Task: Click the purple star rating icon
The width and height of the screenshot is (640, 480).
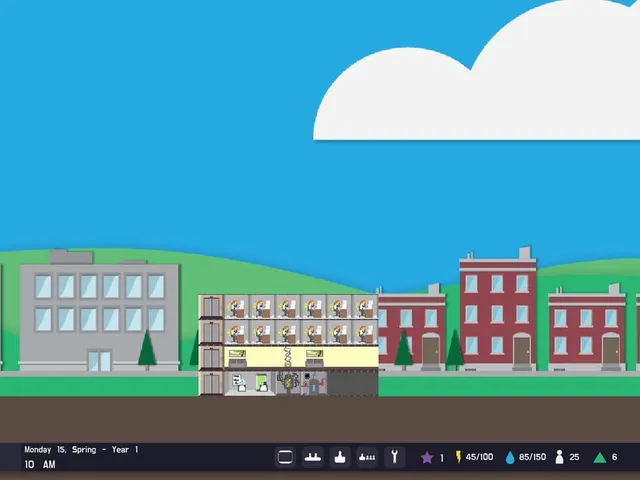Action: pyautogui.click(x=427, y=458)
